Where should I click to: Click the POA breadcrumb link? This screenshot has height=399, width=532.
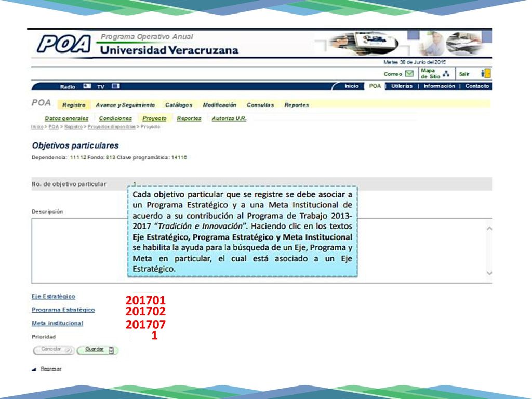[x=54, y=127]
